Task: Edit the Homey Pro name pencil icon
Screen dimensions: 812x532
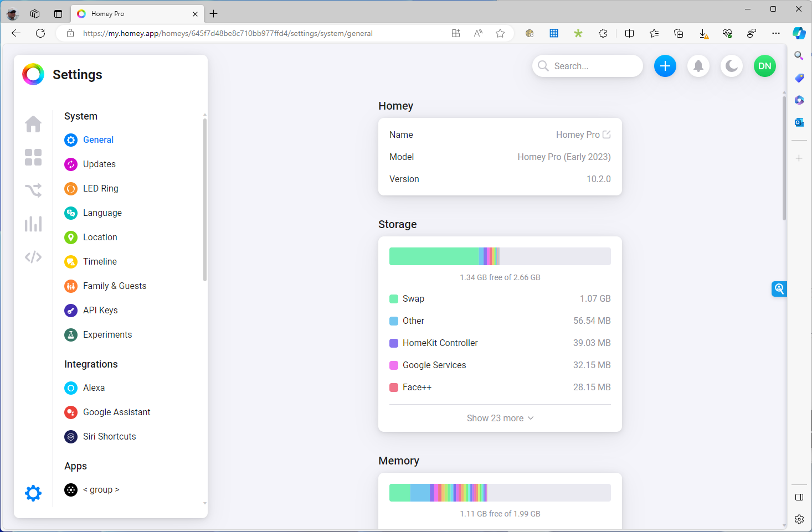Action: pyautogui.click(x=607, y=135)
